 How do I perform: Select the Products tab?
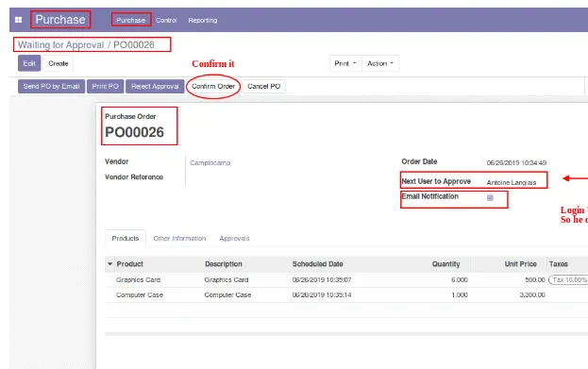point(126,239)
